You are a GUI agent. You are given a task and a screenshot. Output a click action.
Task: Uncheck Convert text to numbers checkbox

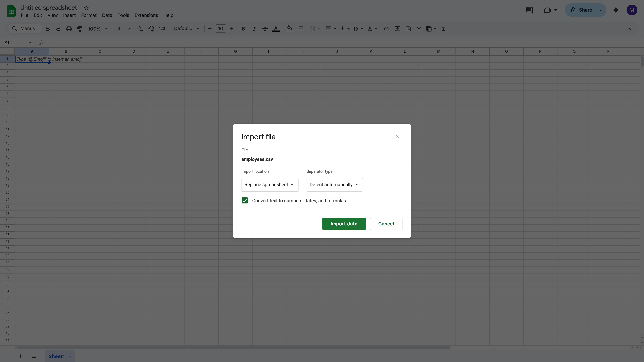tap(245, 201)
